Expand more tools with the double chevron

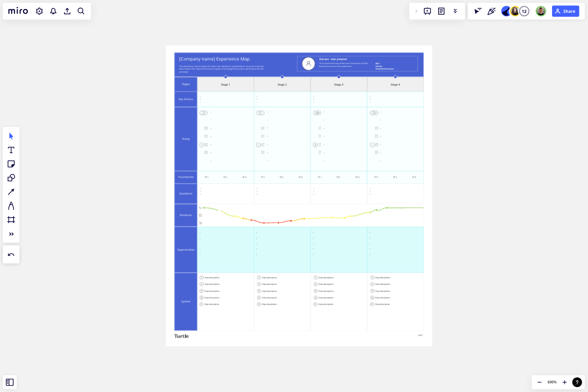[x=11, y=234]
